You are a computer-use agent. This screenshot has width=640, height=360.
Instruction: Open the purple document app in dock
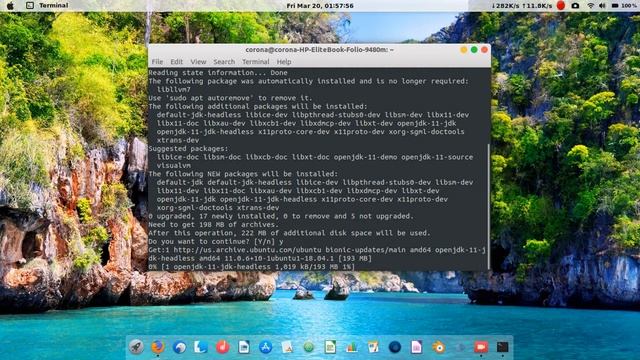pyautogui.click(x=416, y=347)
